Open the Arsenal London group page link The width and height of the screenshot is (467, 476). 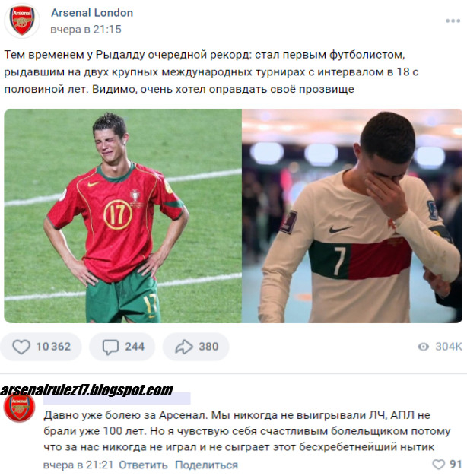click(92, 13)
